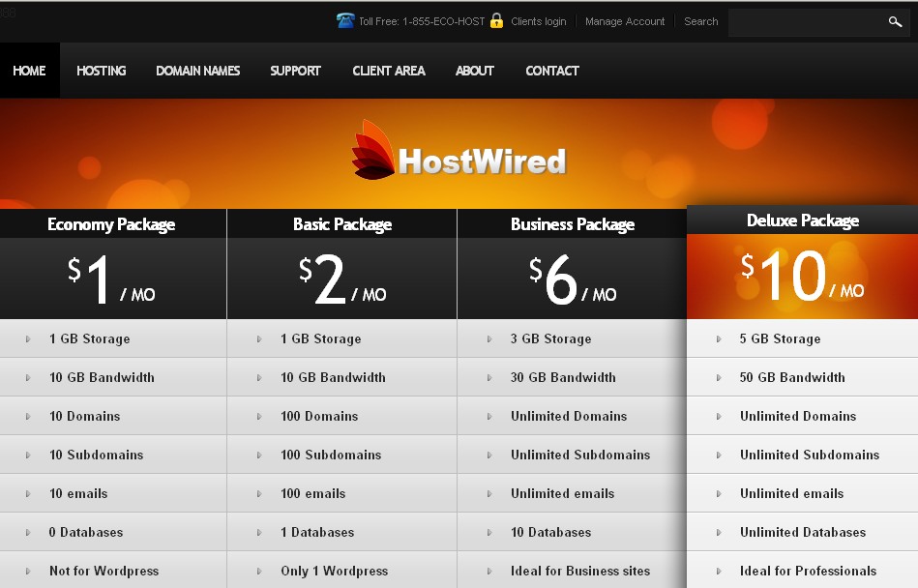Click arrow bullet beside 30 GB Bandwidth
The image size is (918, 588).
pos(489,378)
